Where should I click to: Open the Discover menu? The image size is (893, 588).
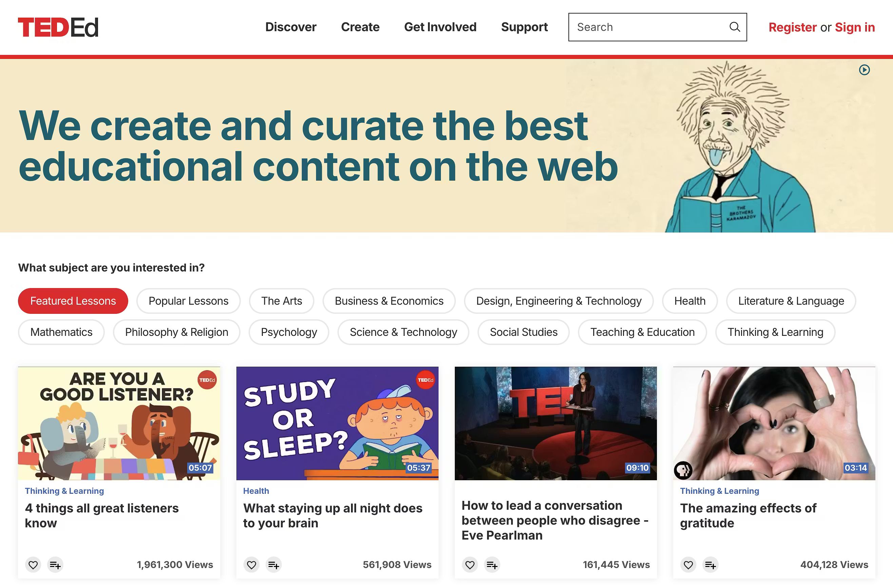pos(290,27)
